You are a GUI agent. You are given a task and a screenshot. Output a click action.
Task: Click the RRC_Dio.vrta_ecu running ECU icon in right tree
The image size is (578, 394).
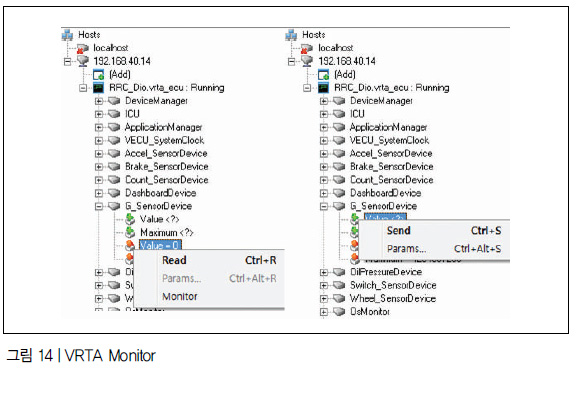tap(323, 88)
